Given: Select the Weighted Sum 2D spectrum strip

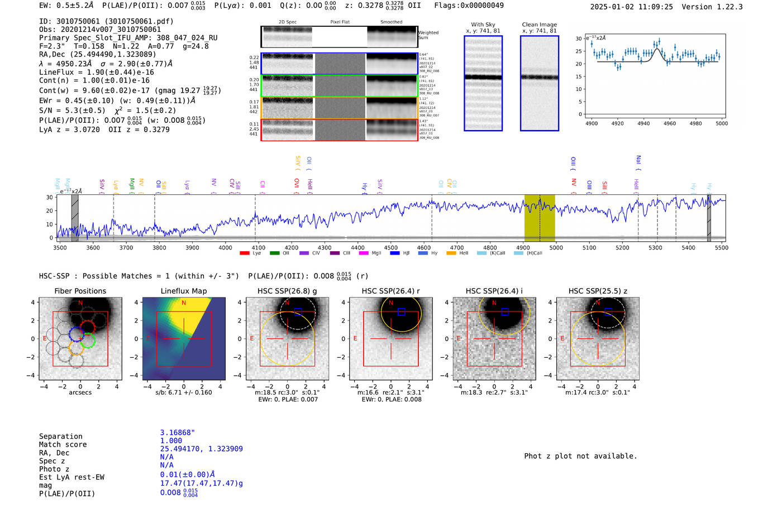Looking at the screenshot, I should pyautogui.click(x=339, y=37).
